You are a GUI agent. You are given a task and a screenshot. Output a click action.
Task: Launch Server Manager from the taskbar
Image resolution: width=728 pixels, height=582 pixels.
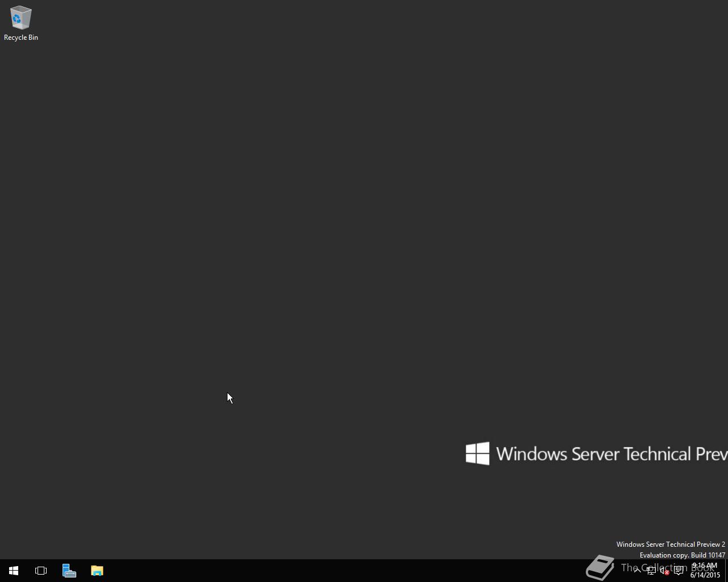[x=69, y=571]
